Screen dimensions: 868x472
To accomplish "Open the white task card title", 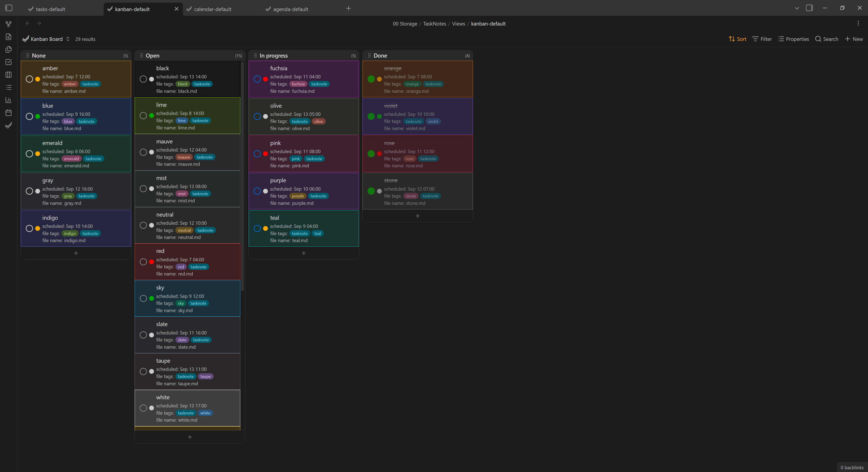I will 163,397.
